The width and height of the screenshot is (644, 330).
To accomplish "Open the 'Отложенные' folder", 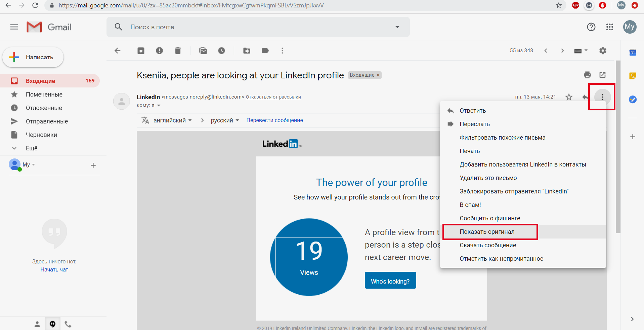I will tap(50, 108).
